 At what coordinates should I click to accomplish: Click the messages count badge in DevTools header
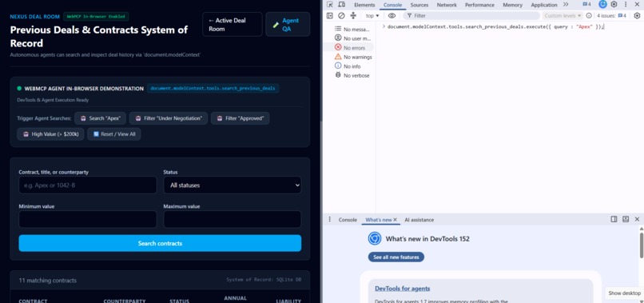587,5
